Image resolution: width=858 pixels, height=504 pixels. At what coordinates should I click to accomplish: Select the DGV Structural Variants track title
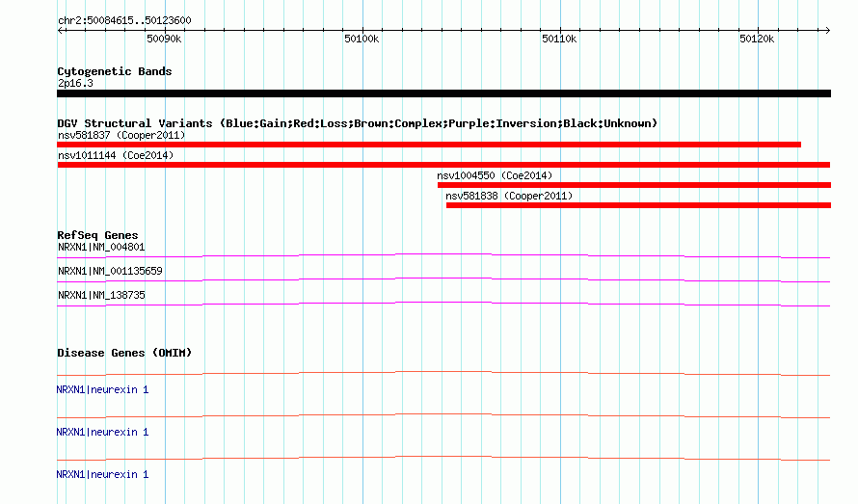[x=358, y=123]
